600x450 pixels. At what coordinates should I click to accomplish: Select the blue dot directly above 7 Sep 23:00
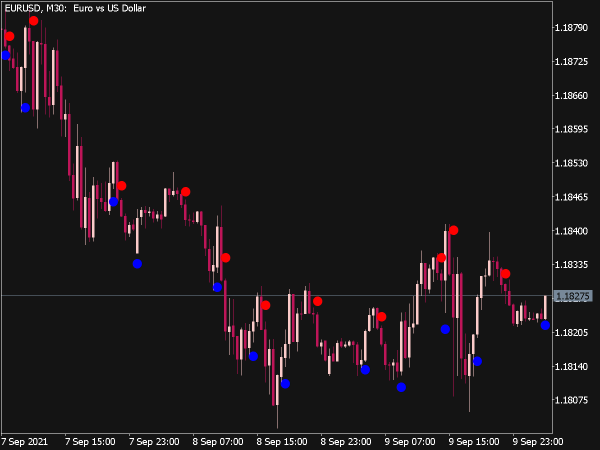tap(137, 264)
